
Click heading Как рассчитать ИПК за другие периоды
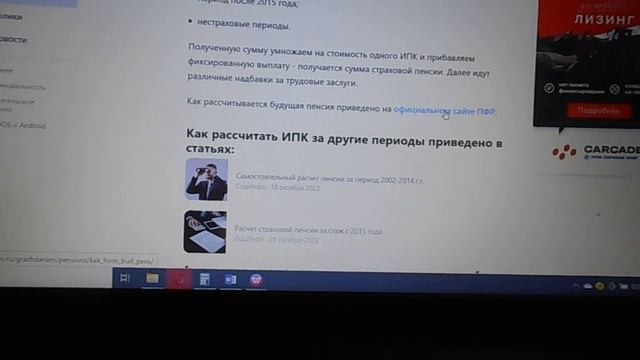[x=344, y=141]
